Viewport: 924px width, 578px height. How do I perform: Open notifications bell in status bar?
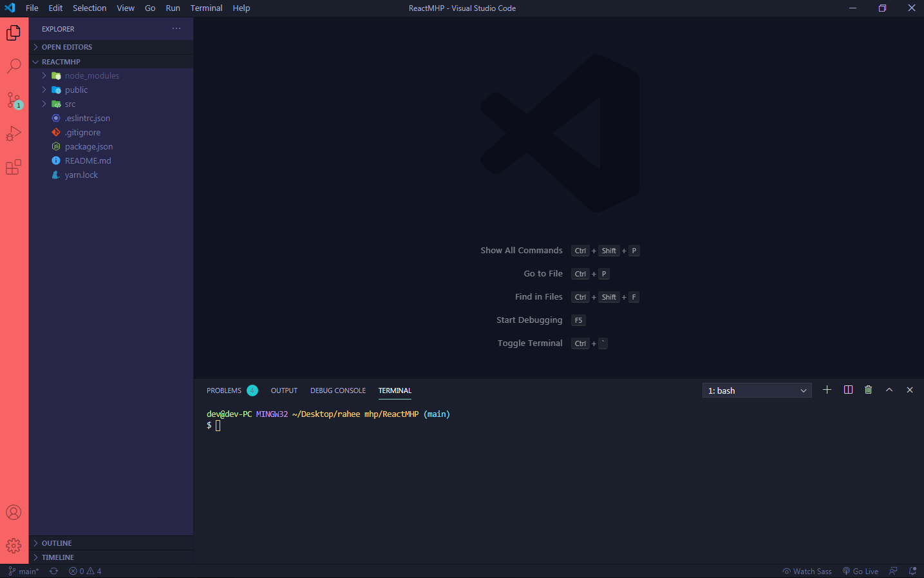[x=912, y=571]
